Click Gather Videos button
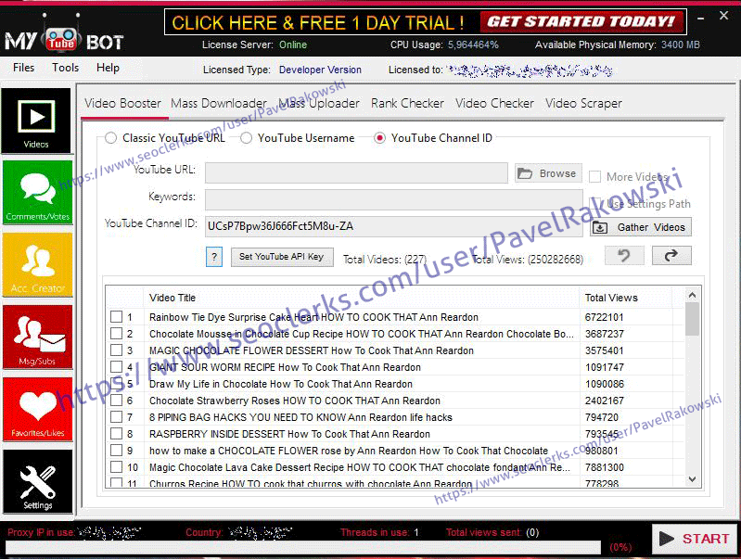Image resolution: width=741 pixels, height=560 pixels. [641, 227]
